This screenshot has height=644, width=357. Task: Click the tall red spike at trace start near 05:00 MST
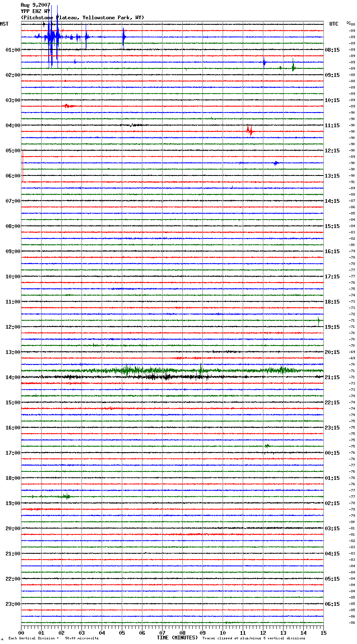click(x=22, y=166)
